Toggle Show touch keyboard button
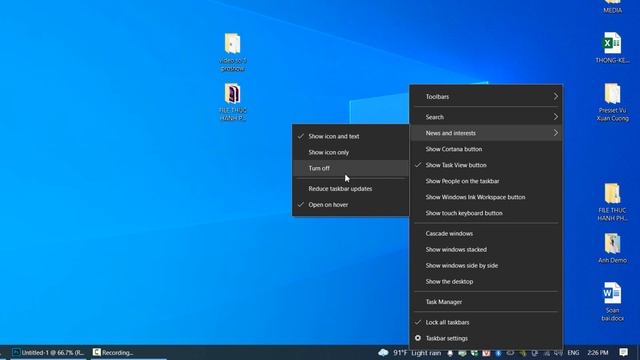Image resolution: width=640 pixels, height=360 pixels. [486, 213]
